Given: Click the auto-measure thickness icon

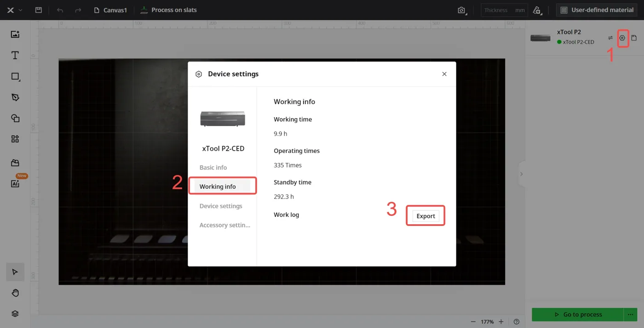Looking at the screenshot, I should tap(537, 10).
